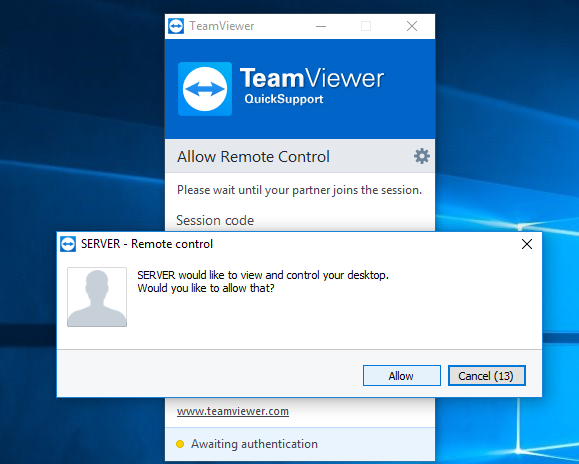
Task: Click the Allow Remote Control heading
Action: [253, 157]
